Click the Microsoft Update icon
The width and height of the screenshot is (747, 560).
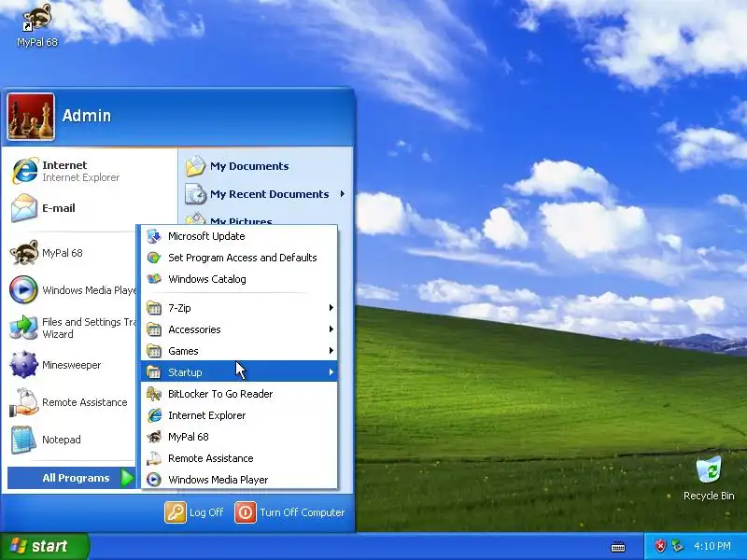pyautogui.click(x=154, y=236)
